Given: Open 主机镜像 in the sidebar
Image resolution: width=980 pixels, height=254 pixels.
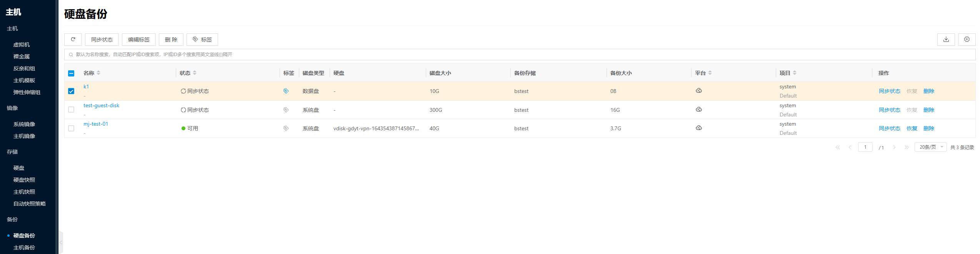Looking at the screenshot, I should click(x=24, y=136).
